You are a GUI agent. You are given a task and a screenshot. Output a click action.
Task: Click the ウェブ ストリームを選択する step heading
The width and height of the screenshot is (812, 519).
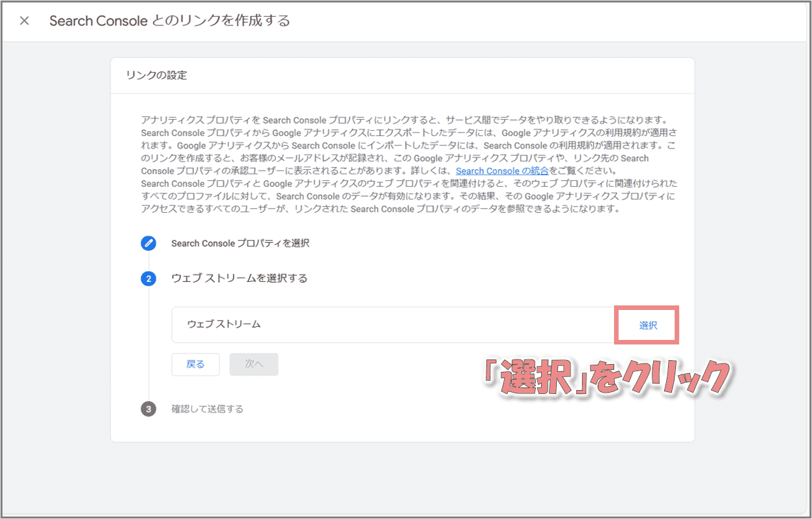click(x=239, y=278)
